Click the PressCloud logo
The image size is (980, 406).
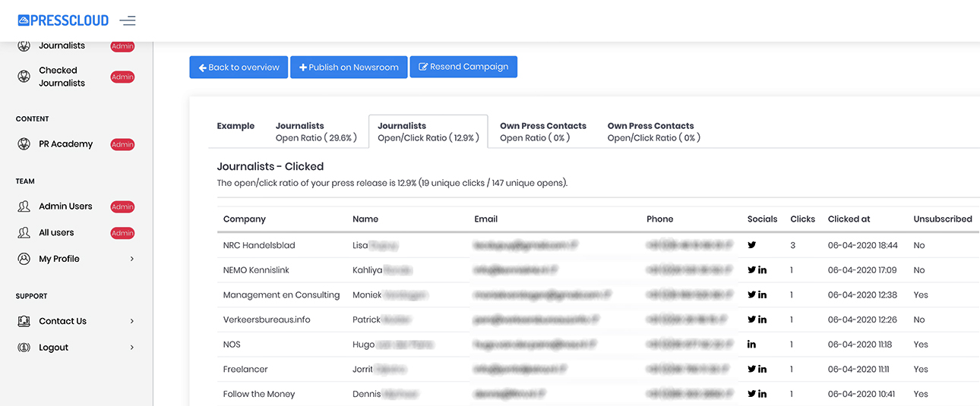point(63,20)
